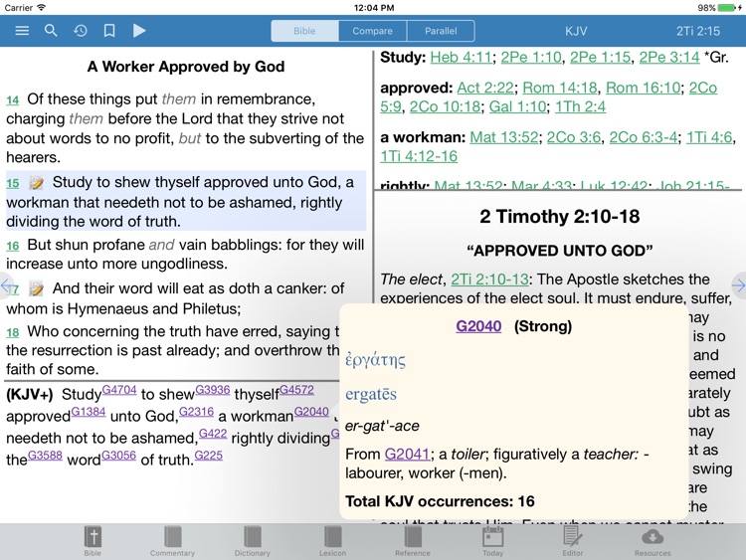Switch to the Compare tab
The height and width of the screenshot is (560, 746).
pos(373,31)
